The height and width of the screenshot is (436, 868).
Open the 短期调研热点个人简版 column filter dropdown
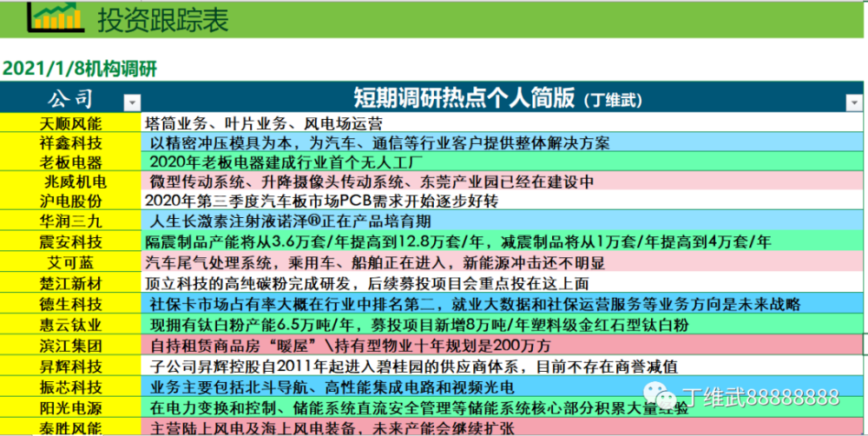point(854,103)
